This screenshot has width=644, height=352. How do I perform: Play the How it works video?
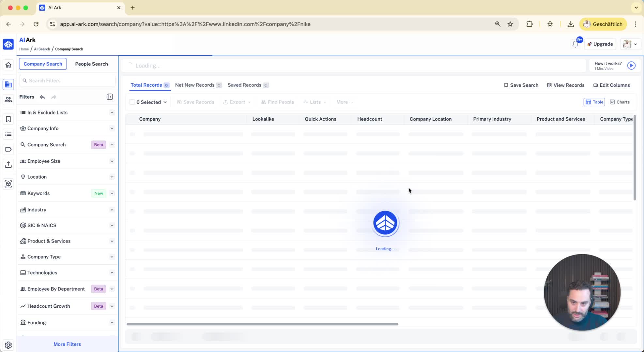[631, 66]
